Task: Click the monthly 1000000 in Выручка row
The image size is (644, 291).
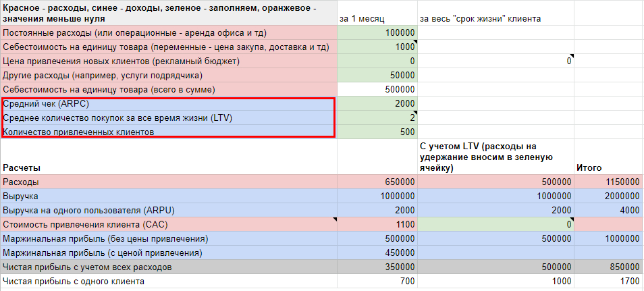Action: [377, 196]
